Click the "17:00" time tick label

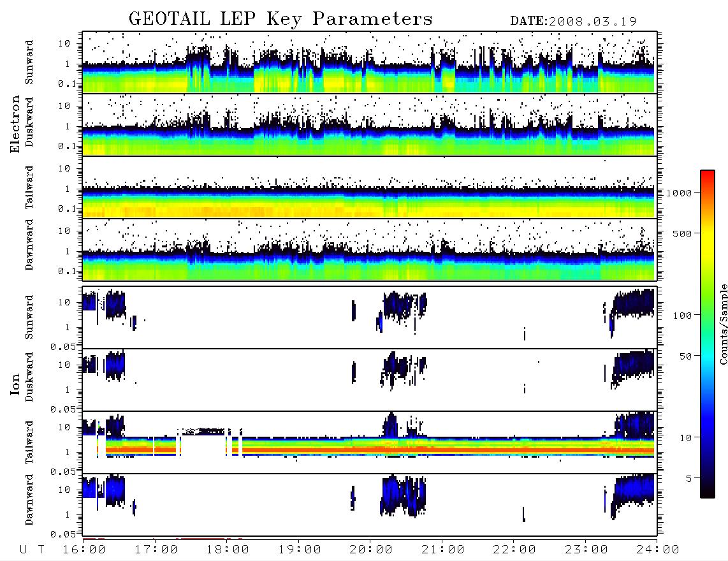(156, 550)
